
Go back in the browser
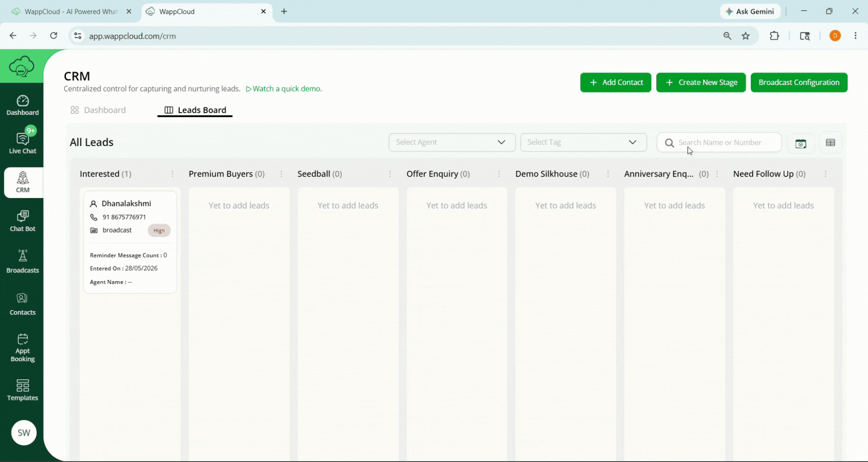pyautogui.click(x=13, y=36)
